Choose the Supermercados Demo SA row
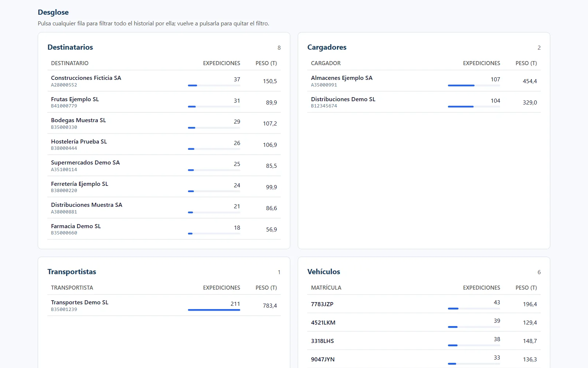This screenshot has height=368, width=588. pyautogui.click(x=164, y=166)
